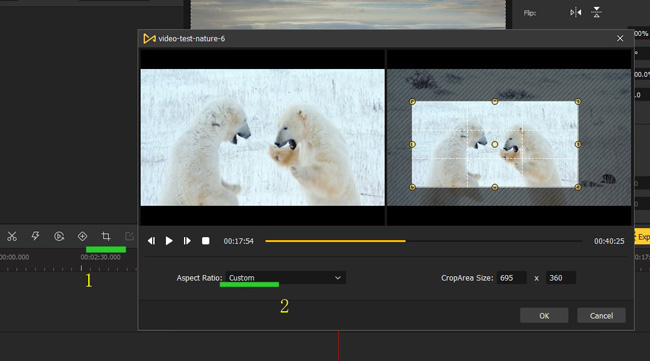
Task: Click the timeline ruler at 00:02:30.000
Action: click(x=100, y=257)
